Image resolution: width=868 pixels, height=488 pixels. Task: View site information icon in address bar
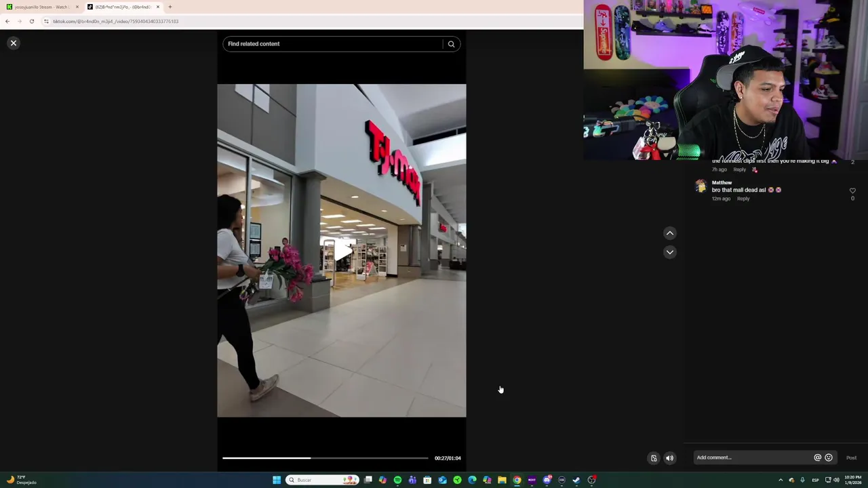[x=46, y=21]
